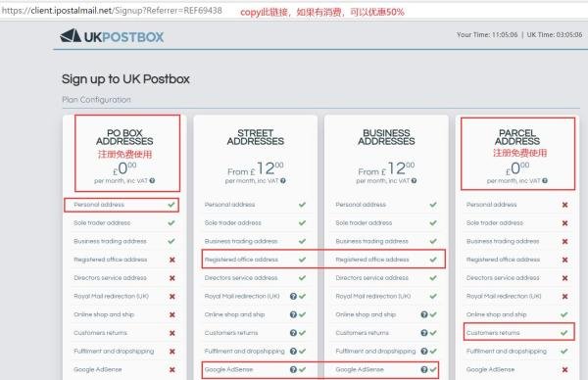This screenshot has height=380, width=588.
Task: Click Parcel 'Directors service address' text
Action: pos(503,278)
